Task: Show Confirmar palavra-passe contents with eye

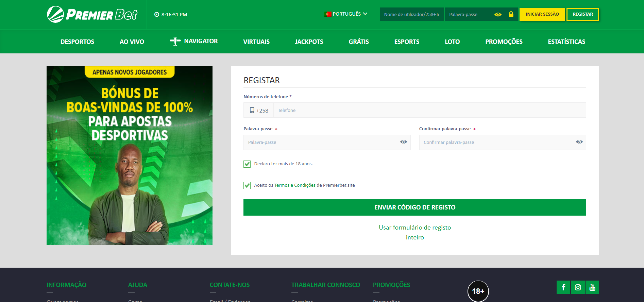Action: pos(579,142)
